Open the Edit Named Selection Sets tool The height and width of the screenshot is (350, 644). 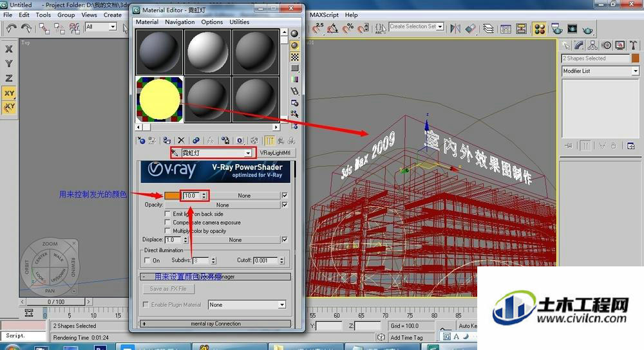click(381, 28)
